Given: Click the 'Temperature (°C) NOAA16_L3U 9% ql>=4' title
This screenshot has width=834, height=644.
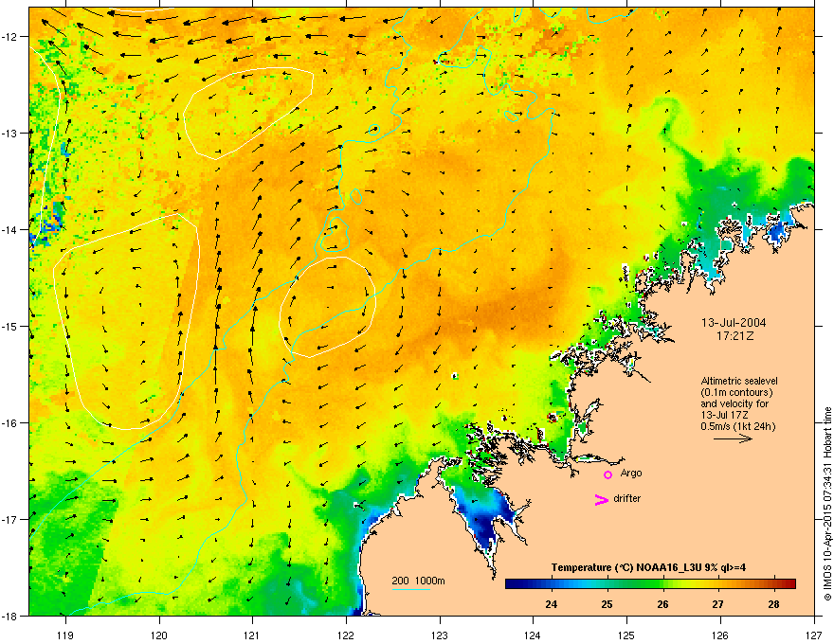Looking at the screenshot, I should click(x=648, y=567).
